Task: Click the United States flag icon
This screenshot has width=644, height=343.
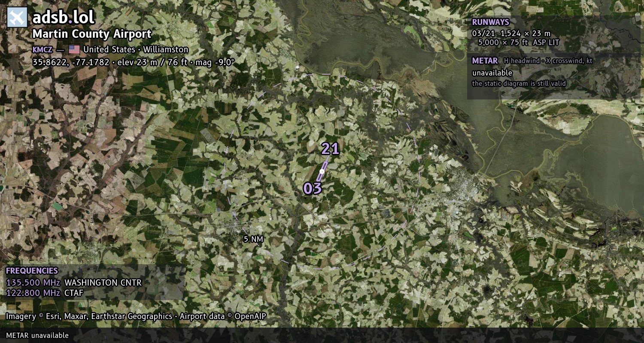Action: click(x=74, y=50)
